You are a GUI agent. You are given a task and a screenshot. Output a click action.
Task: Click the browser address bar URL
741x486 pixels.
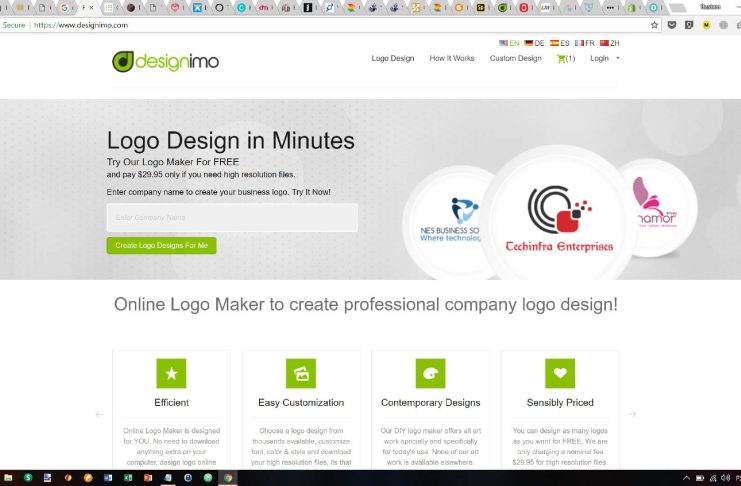coord(81,25)
